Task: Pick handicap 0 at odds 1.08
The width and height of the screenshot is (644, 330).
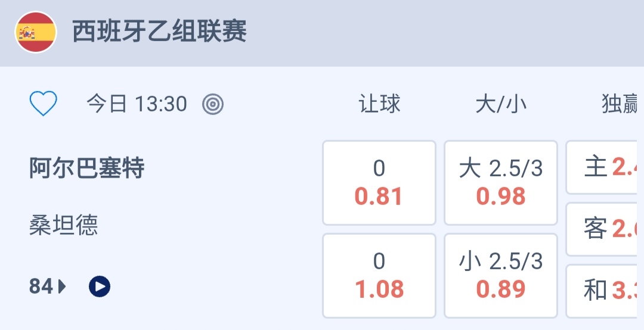Action: pyautogui.click(x=379, y=276)
